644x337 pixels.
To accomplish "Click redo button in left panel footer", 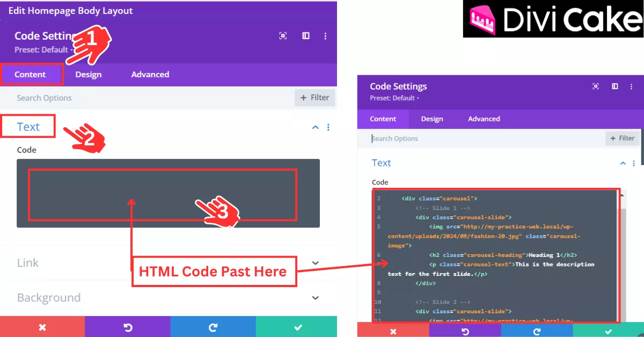I will click(x=213, y=327).
